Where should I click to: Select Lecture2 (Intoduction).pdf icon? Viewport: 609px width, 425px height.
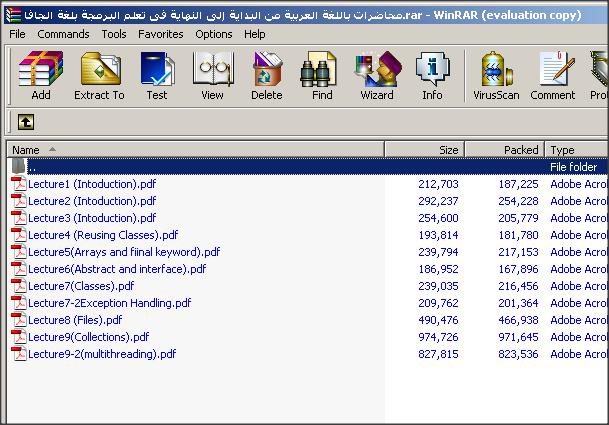click(19, 201)
